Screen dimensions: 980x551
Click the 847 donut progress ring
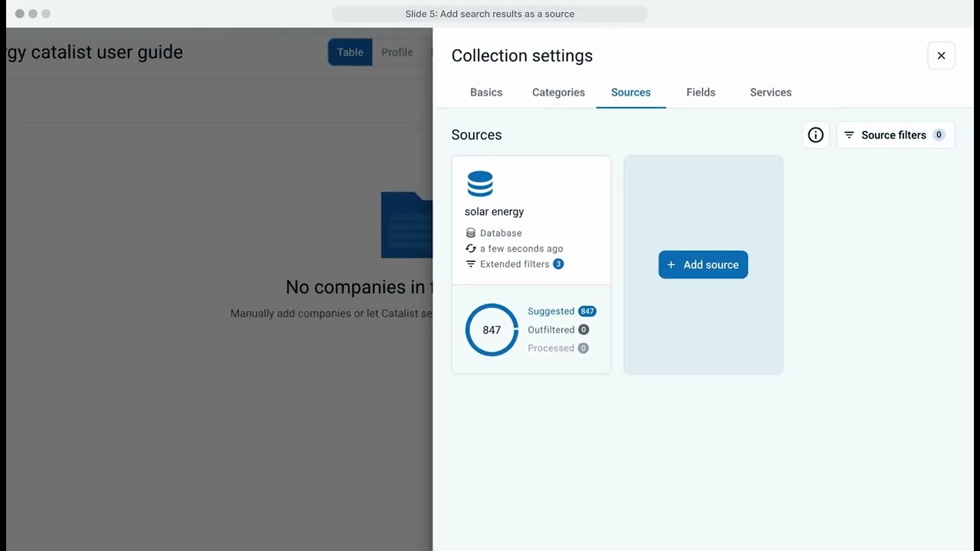pos(492,330)
